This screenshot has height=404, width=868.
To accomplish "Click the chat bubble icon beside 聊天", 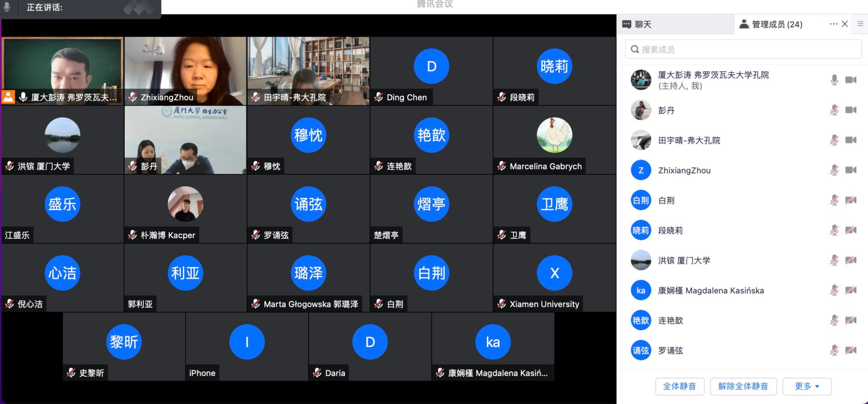I will (626, 25).
